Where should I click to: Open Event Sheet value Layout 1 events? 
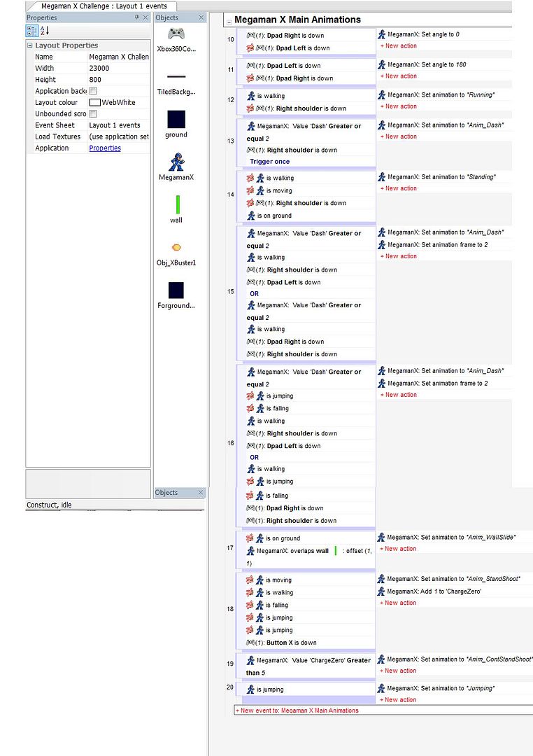118,125
